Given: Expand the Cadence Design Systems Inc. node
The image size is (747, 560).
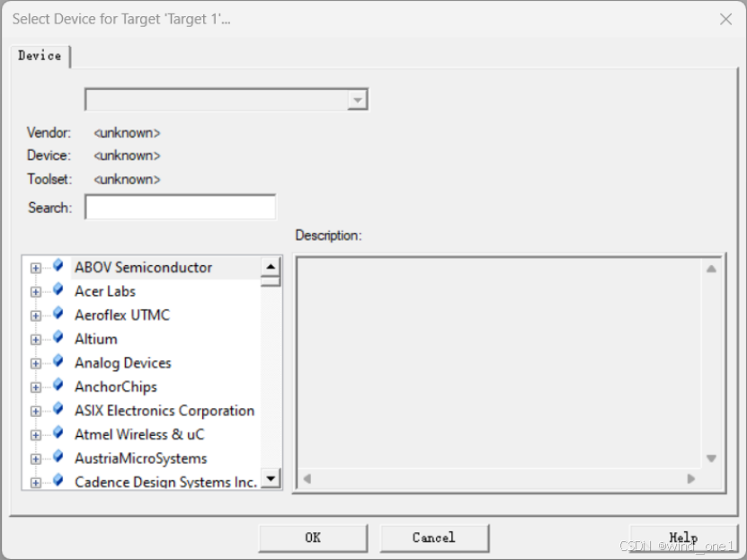Looking at the screenshot, I should pyautogui.click(x=35, y=483).
